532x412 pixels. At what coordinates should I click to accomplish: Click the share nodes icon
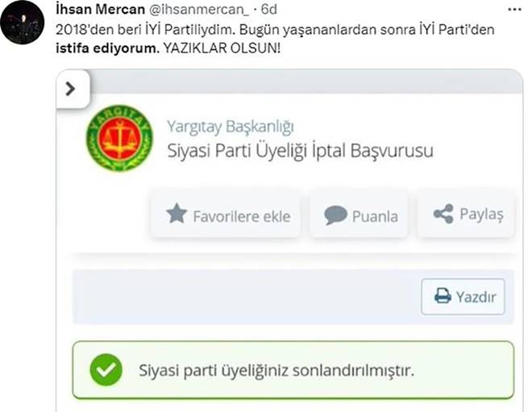443,214
